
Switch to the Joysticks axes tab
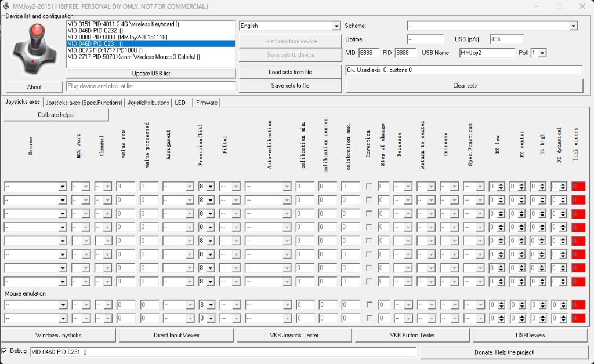coord(23,102)
